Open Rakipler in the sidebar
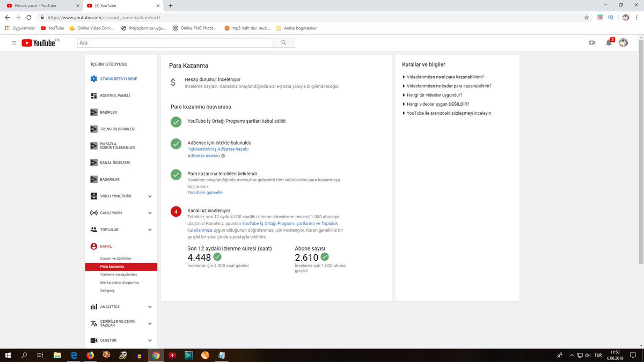 (108, 112)
